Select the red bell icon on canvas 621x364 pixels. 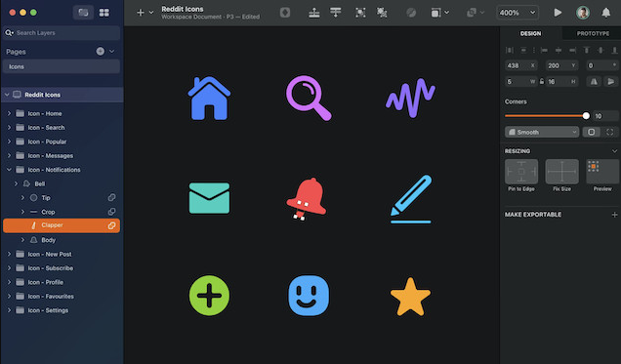(307, 198)
